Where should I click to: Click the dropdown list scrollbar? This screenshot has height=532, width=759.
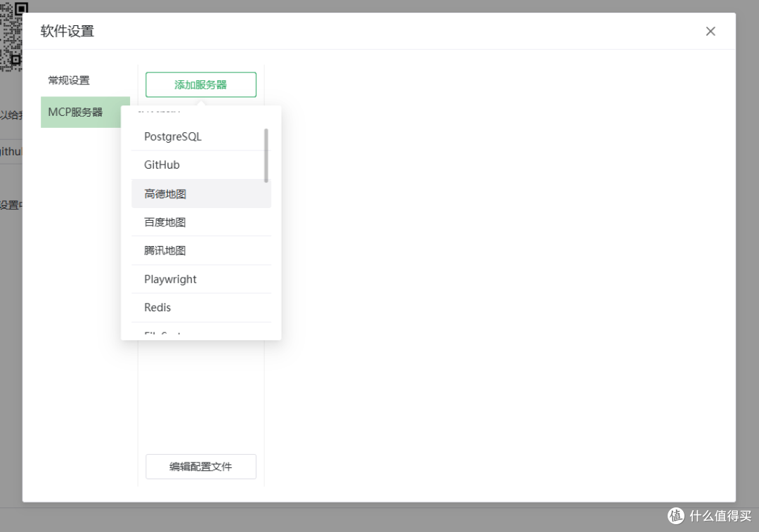[x=266, y=155]
